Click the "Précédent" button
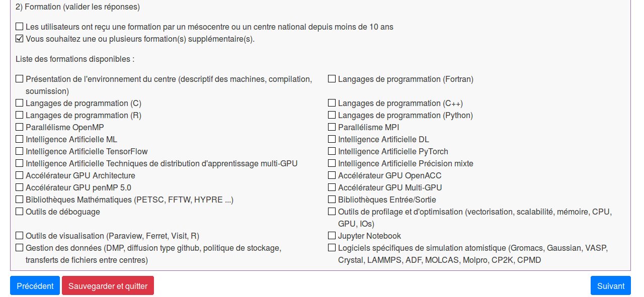This screenshot has height=297, width=644. tap(34, 285)
